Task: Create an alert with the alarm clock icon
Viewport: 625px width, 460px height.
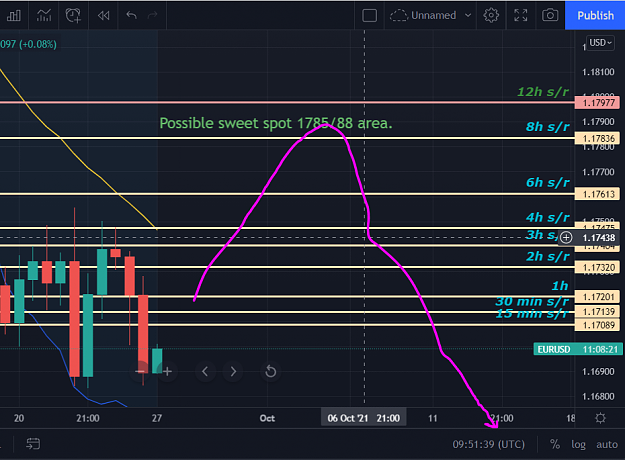Action: pyautogui.click(x=73, y=16)
